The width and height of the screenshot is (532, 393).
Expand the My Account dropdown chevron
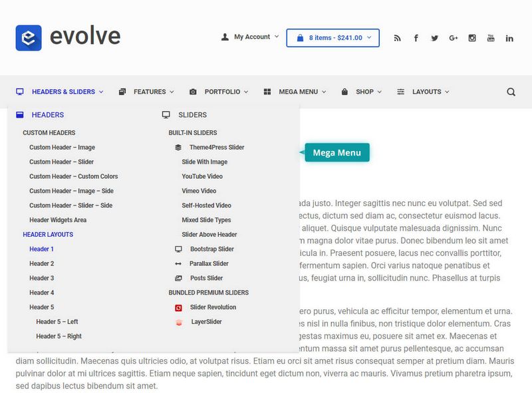[x=277, y=37]
